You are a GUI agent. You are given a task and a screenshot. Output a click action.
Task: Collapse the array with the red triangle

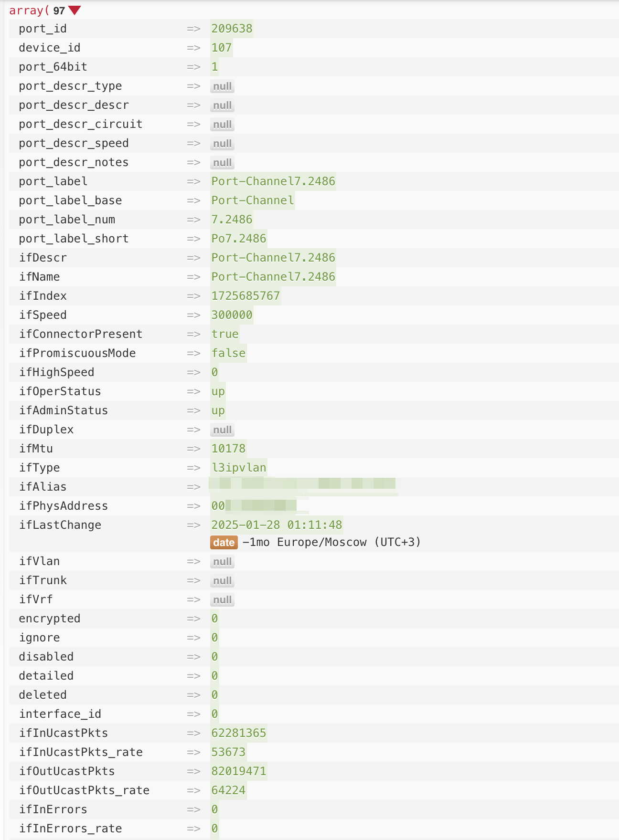(x=75, y=10)
